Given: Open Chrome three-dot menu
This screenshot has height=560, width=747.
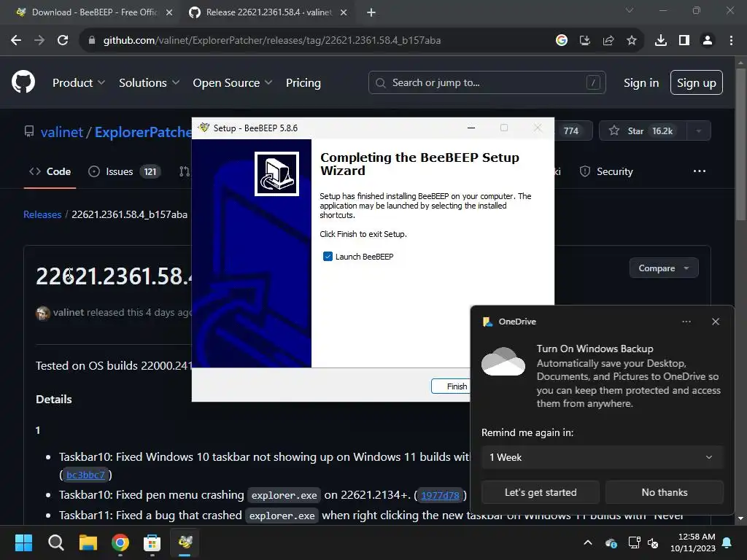Looking at the screenshot, I should (x=731, y=41).
